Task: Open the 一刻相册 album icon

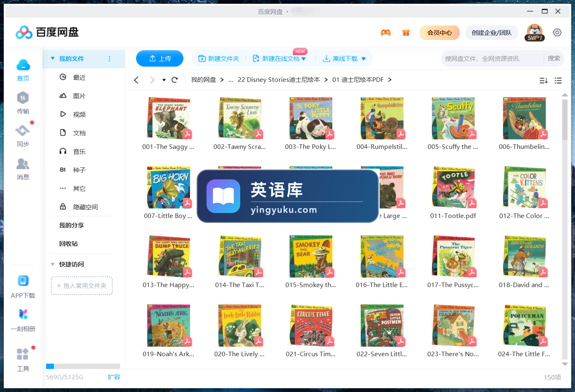Action: pyautogui.click(x=23, y=314)
